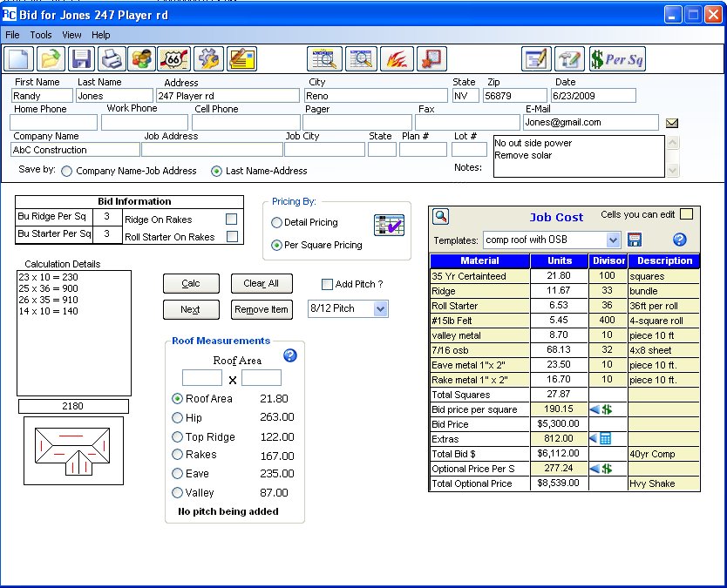Select the Detail Pricing radio button
The height and width of the screenshot is (588, 727).
tap(277, 223)
